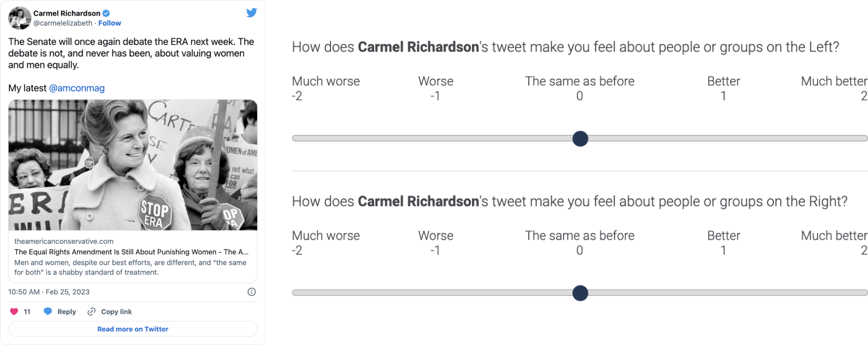Click the Copy link text

coord(117,312)
